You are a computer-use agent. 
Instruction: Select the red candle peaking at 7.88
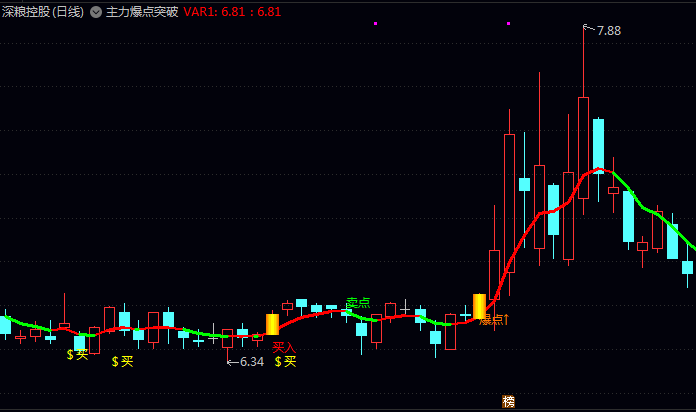click(583, 148)
